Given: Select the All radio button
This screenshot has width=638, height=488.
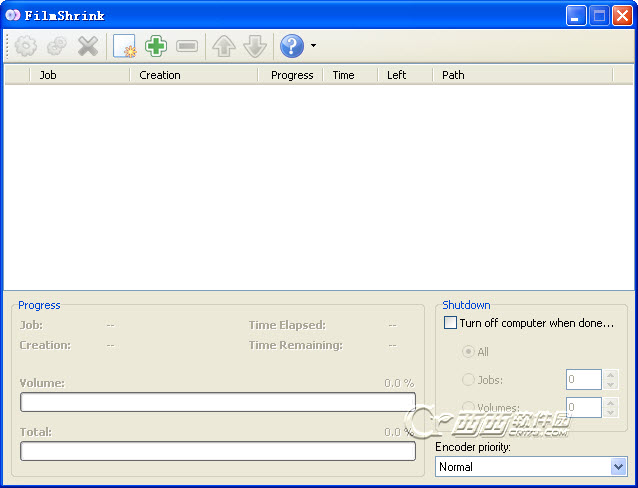Looking at the screenshot, I should click(x=468, y=352).
